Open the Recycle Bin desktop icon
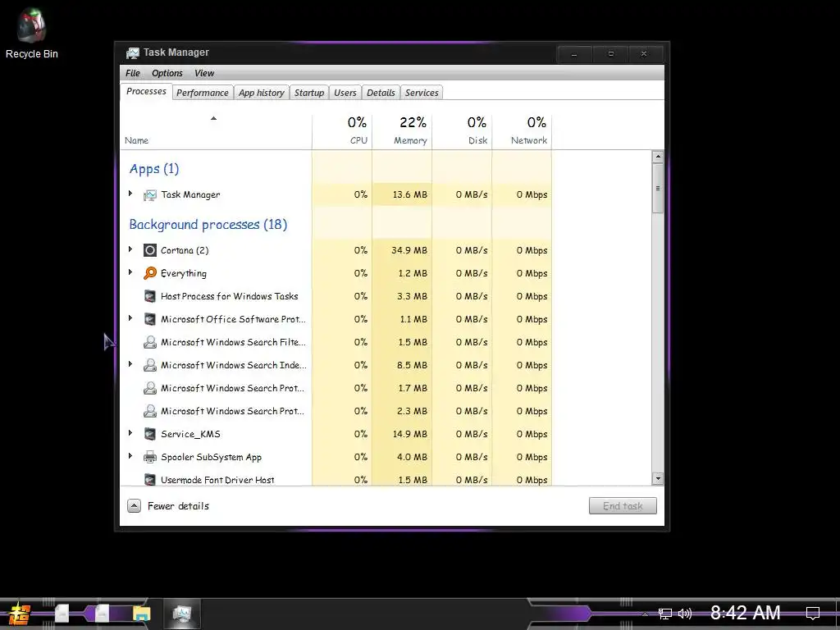The height and width of the screenshot is (630, 840). point(32,33)
